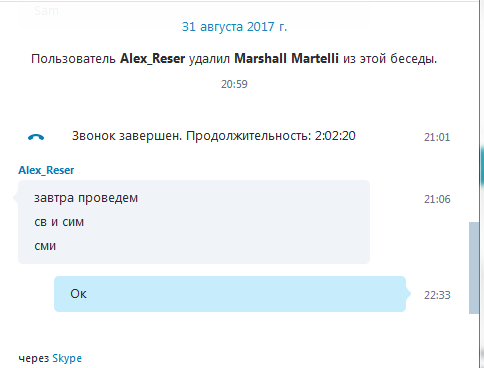Viewport: 484px width, 368px height.
Task: Click the 20:59 timestamp under the notice
Action: pos(234,84)
